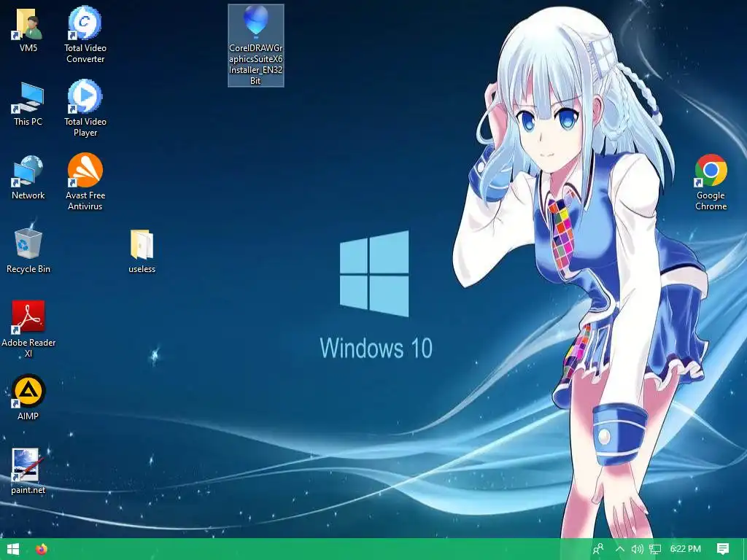The width and height of the screenshot is (747, 560).
Task: Open the People tray icon
Action: coord(598,549)
